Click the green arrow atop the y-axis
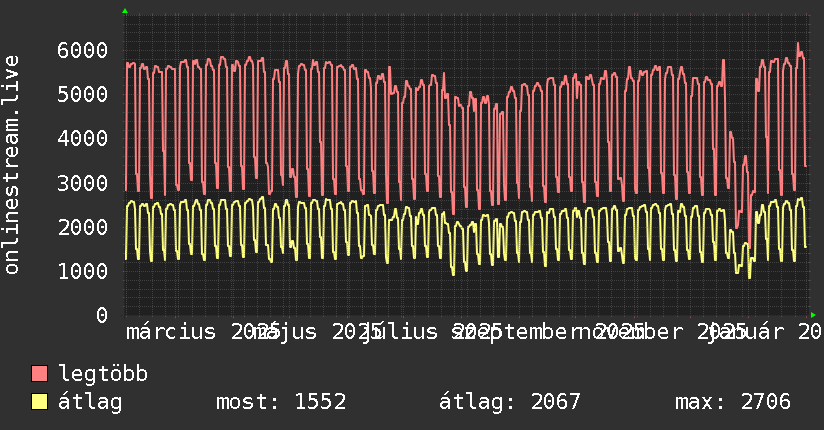Image resolution: width=824 pixels, height=430 pixels. [125, 11]
